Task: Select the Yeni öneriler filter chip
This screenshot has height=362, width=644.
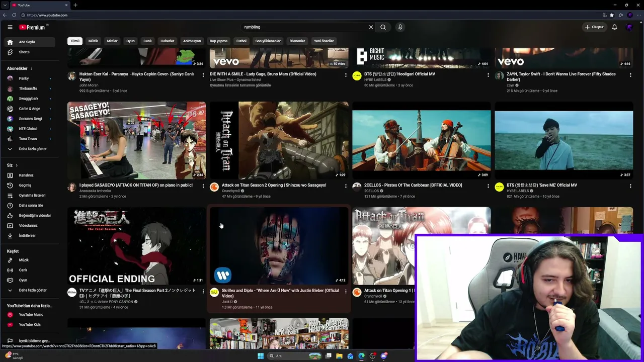Action: point(324,41)
